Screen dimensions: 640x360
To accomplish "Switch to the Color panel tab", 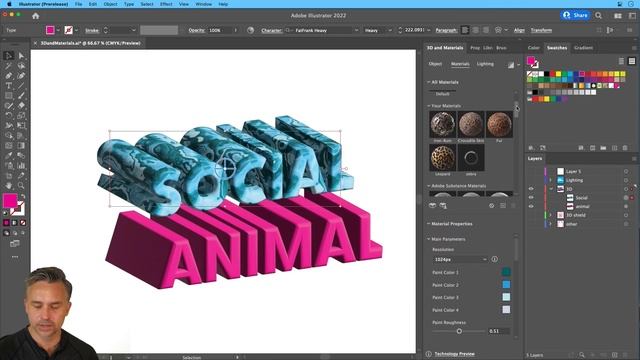I will pyautogui.click(x=533, y=48).
